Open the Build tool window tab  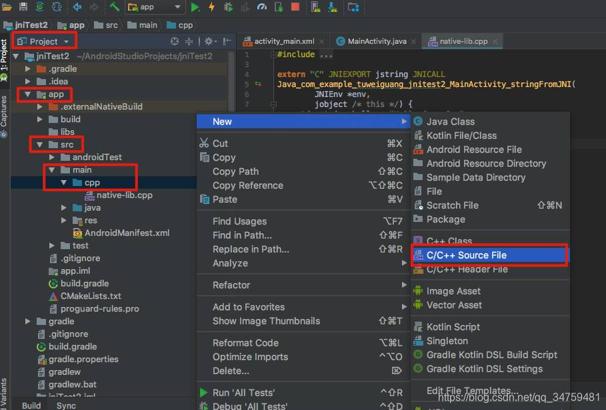point(31,405)
